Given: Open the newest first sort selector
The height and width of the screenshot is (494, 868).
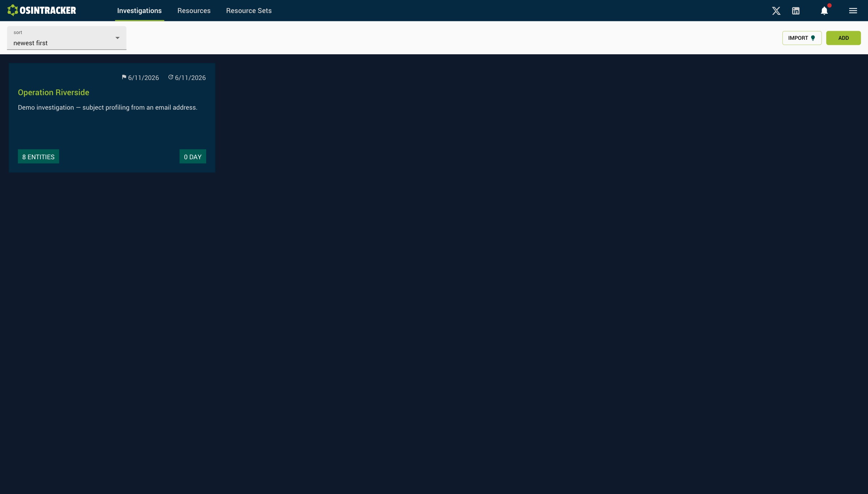Looking at the screenshot, I should coord(67,38).
